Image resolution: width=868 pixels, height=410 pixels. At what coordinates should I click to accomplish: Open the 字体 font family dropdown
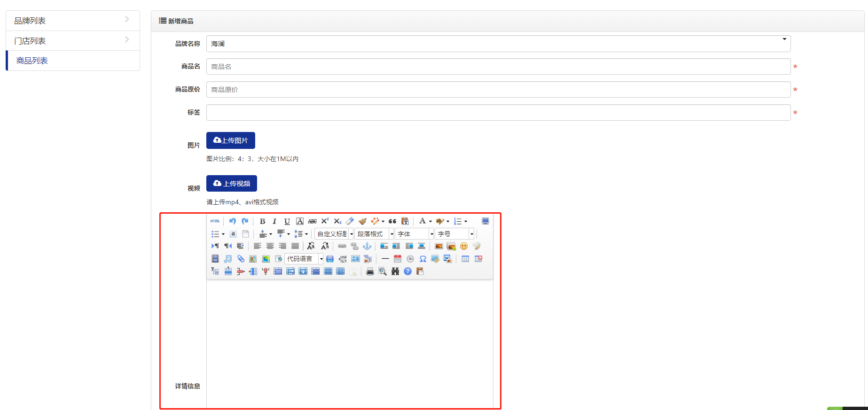pyautogui.click(x=415, y=234)
